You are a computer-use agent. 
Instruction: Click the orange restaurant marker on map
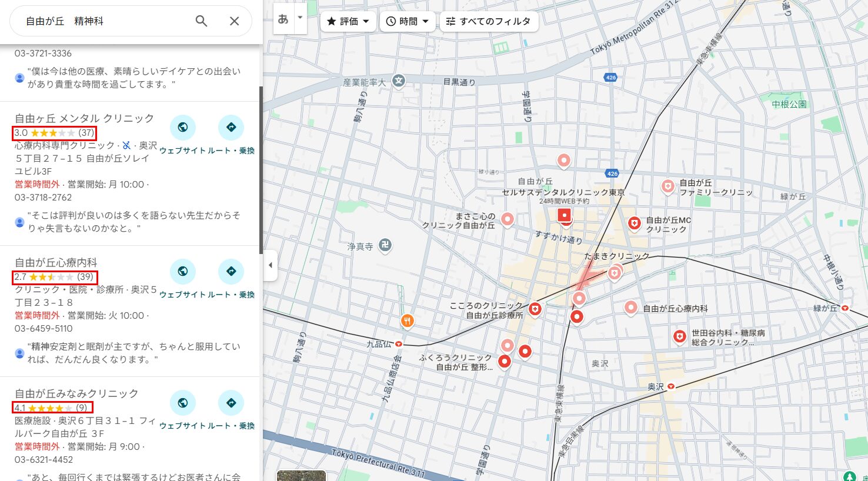point(407,321)
